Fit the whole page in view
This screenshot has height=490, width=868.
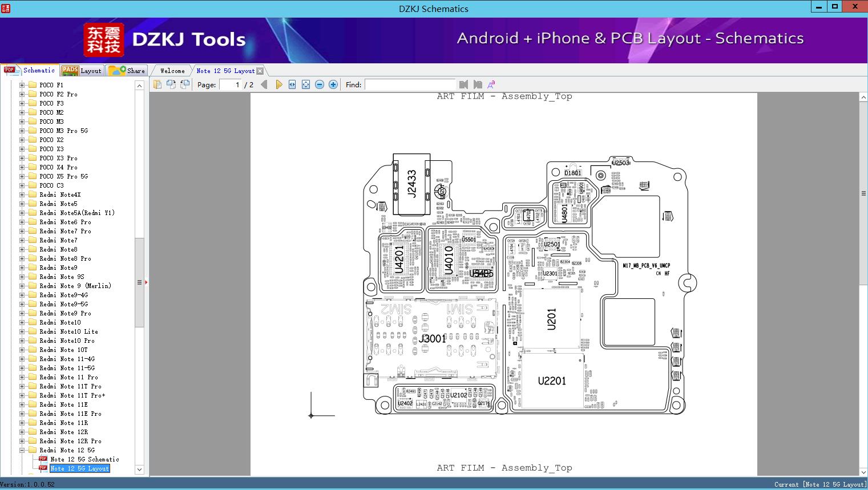coord(306,84)
